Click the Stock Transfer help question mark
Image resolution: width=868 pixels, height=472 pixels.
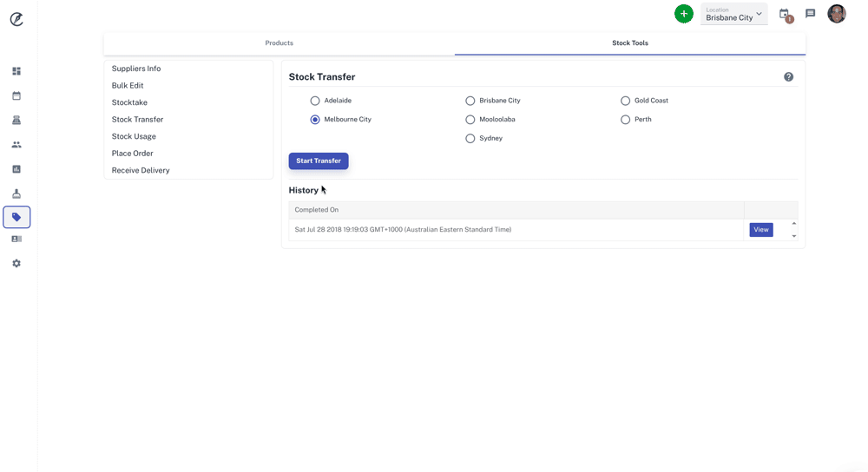pyautogui.click(x=788, y=77)
